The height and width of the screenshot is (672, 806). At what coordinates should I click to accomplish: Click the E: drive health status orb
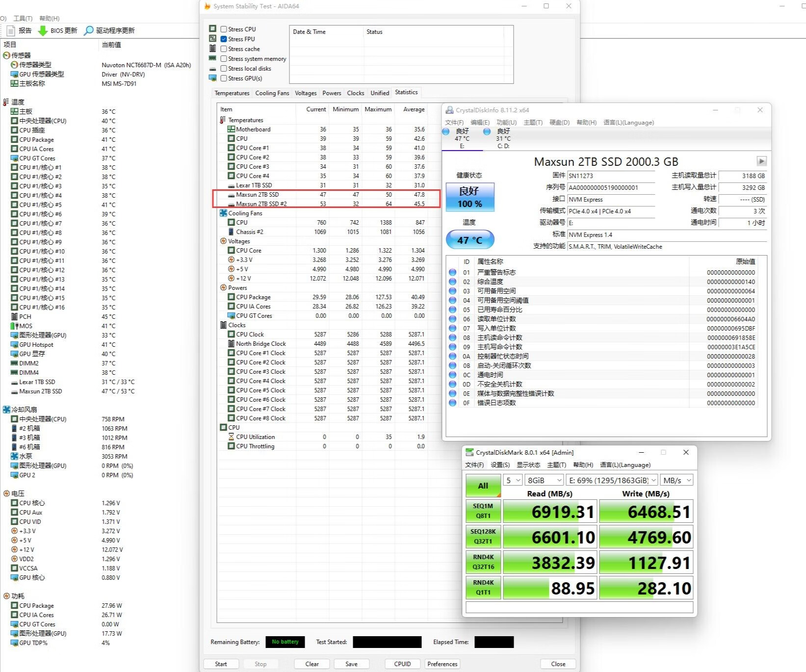445,131
